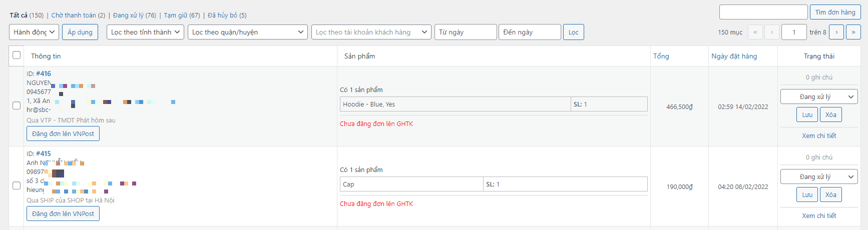Switch to Tạm giữ (67) filter
Image resolution: width=868 pixels, height=230 pixels.
[182, 15]
